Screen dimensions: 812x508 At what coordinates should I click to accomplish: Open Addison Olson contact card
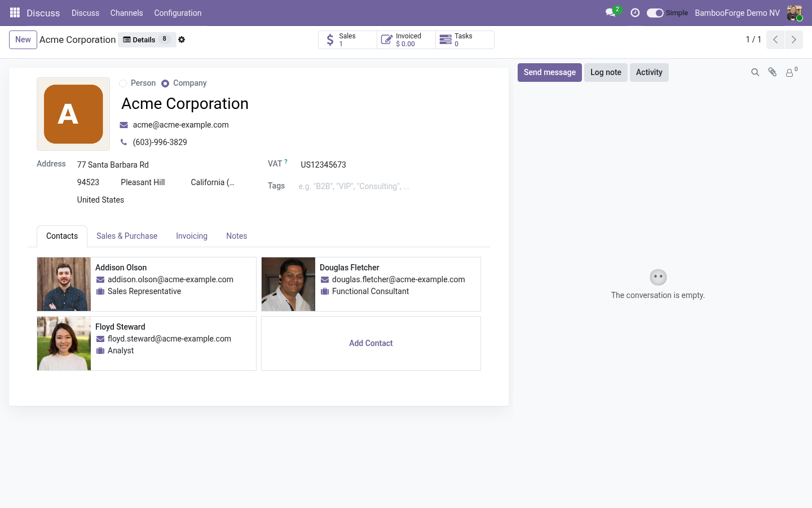[x=147, y=284]
